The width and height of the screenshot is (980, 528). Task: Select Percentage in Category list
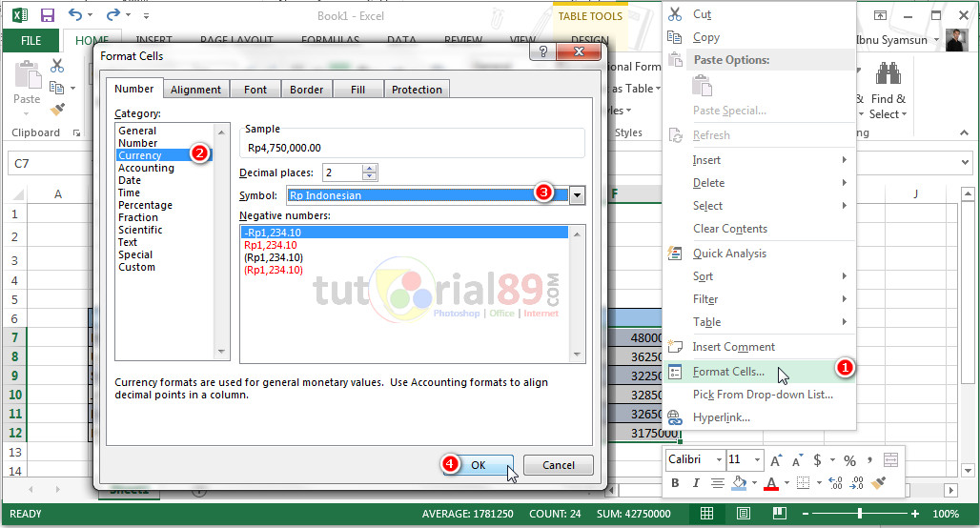coord(145,205)
